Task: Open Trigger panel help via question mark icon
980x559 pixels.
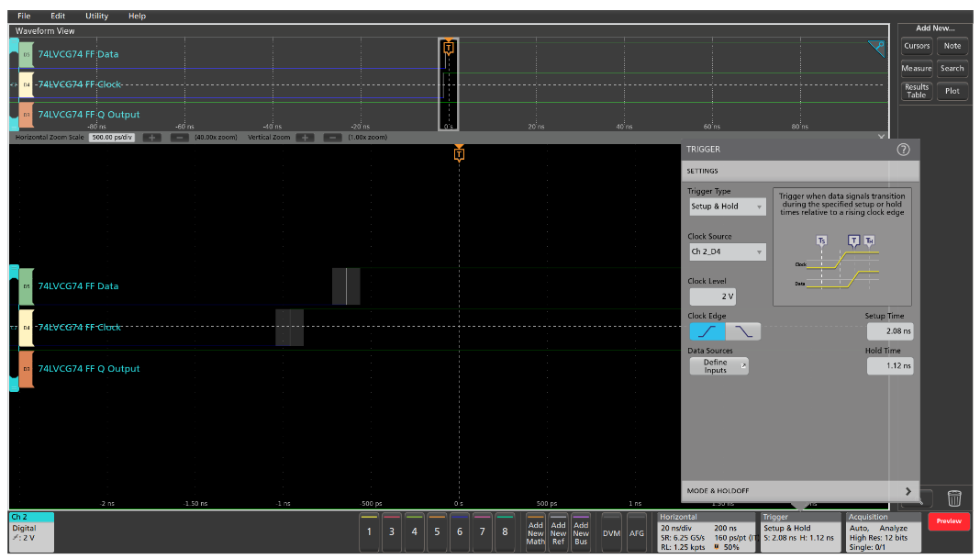Action: [905, 149]
